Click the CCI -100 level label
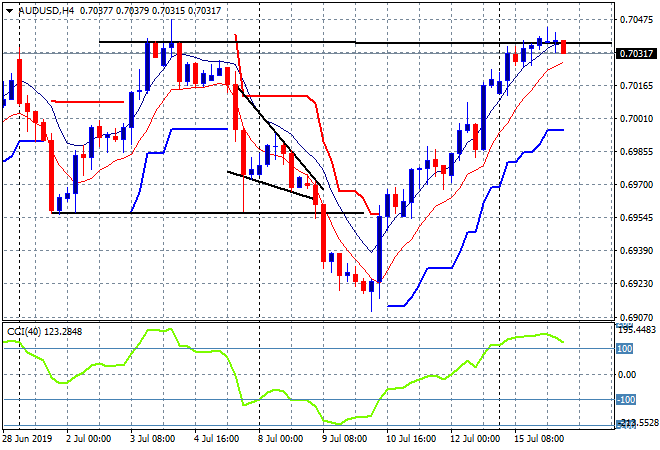The width and height of the screenshot is (660, 450). click(x=626, y=399)
